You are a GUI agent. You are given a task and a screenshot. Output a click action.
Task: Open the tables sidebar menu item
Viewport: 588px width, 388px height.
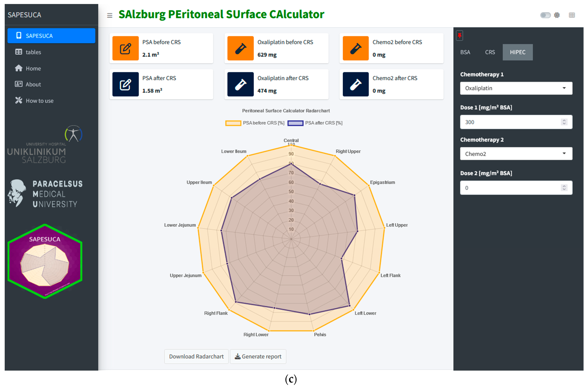click(x=33, y=52)
